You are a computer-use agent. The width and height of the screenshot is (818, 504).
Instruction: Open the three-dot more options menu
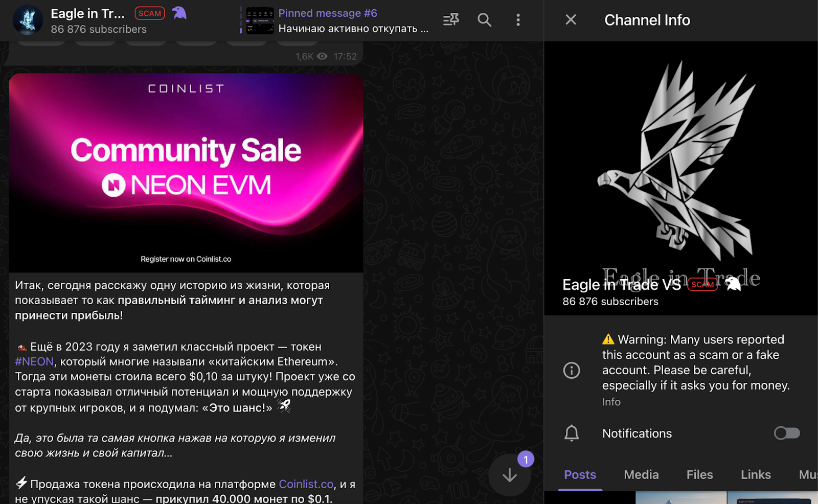518,20
